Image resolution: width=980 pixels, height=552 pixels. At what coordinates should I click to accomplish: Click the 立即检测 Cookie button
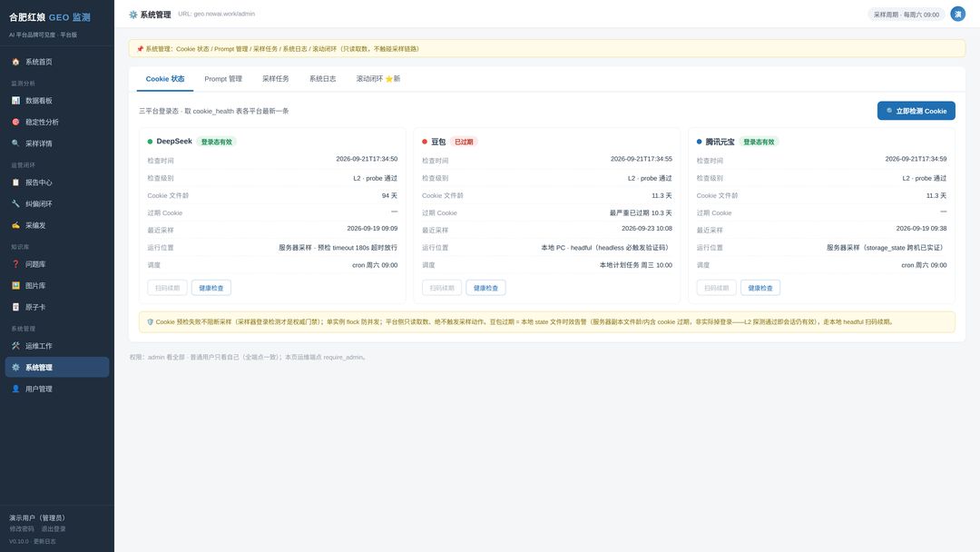(916, 111)
